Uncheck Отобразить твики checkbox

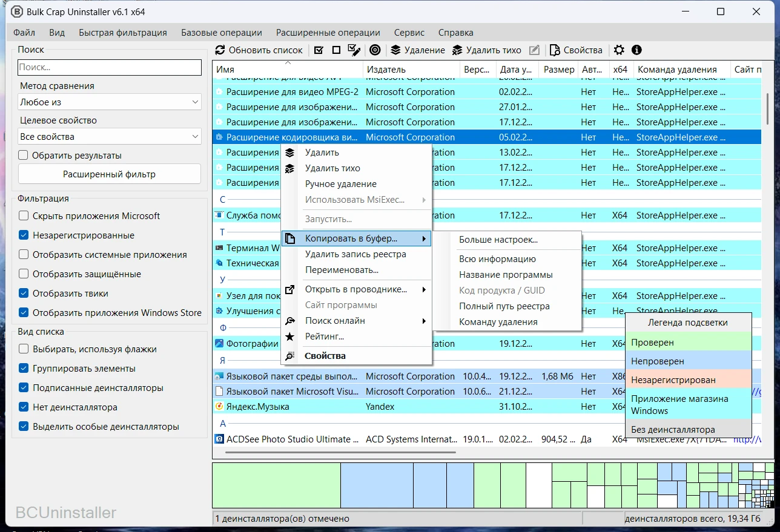tap(24, 294)
